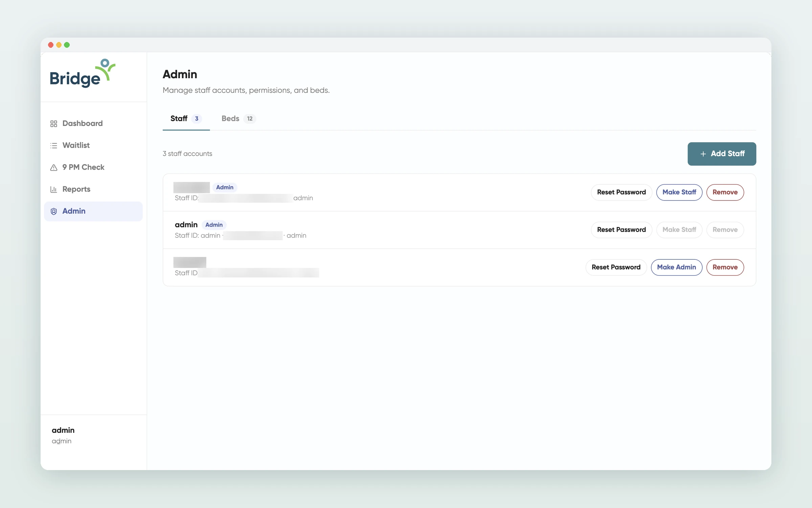Screen dimensions: 812x508
Task: Go to the Waitlist section
Action: [93, 146]
